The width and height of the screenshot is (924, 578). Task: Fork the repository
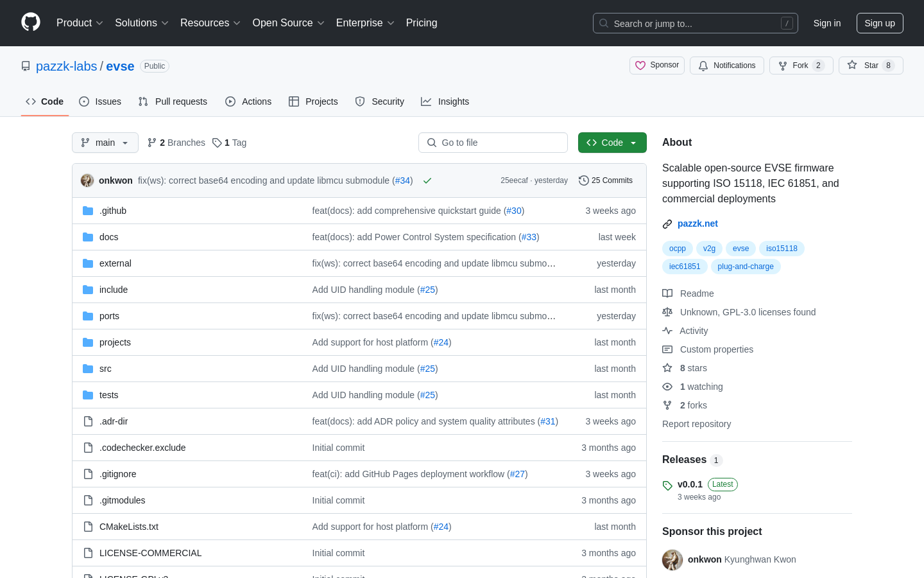coord(801,66)
